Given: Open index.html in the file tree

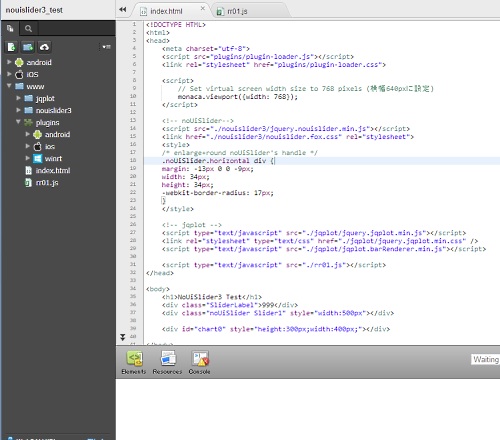Looking at the screenshot, I should pos(53,170).
